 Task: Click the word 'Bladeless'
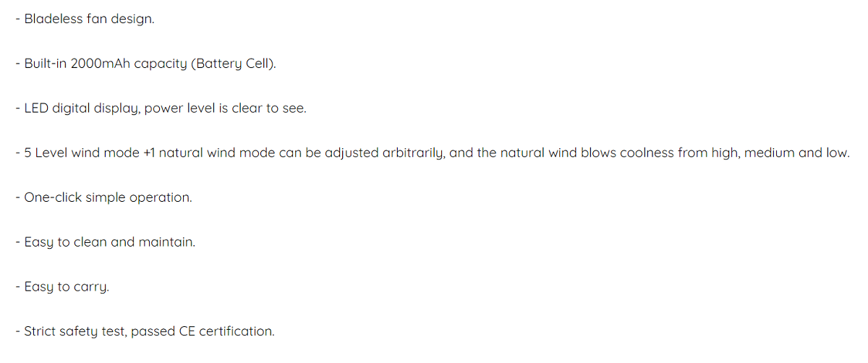point(52,20)
